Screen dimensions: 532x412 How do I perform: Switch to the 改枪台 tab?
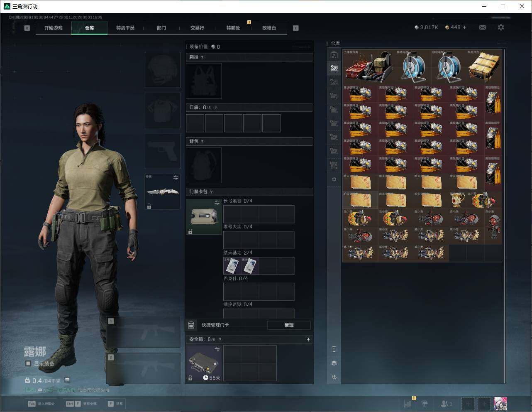[x=269, y=28]
